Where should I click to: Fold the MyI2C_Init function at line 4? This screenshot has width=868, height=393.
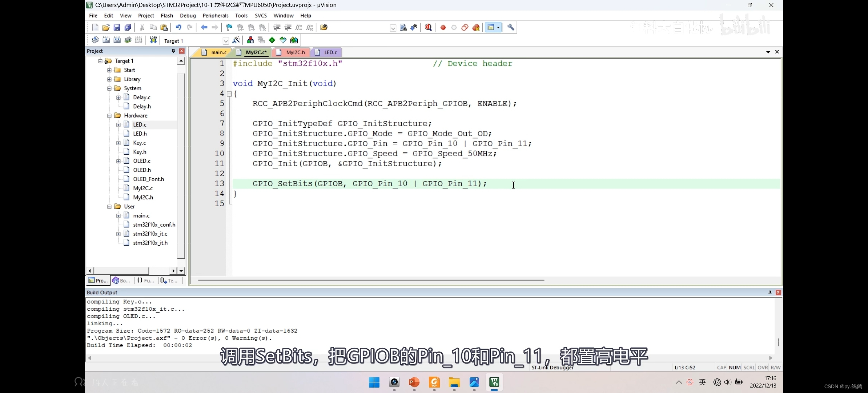[x=229, y=94]
